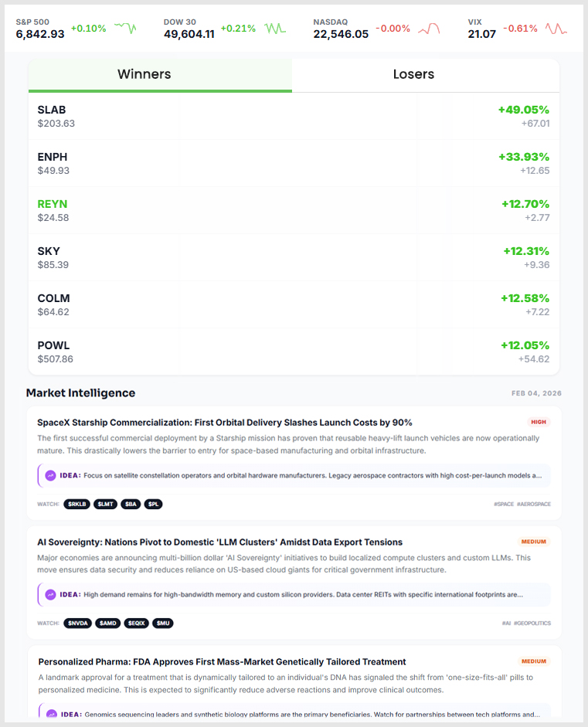Click the NASDAQ red sparkline chart
This screenshot has height=727, width=588.
click(429, 29)
